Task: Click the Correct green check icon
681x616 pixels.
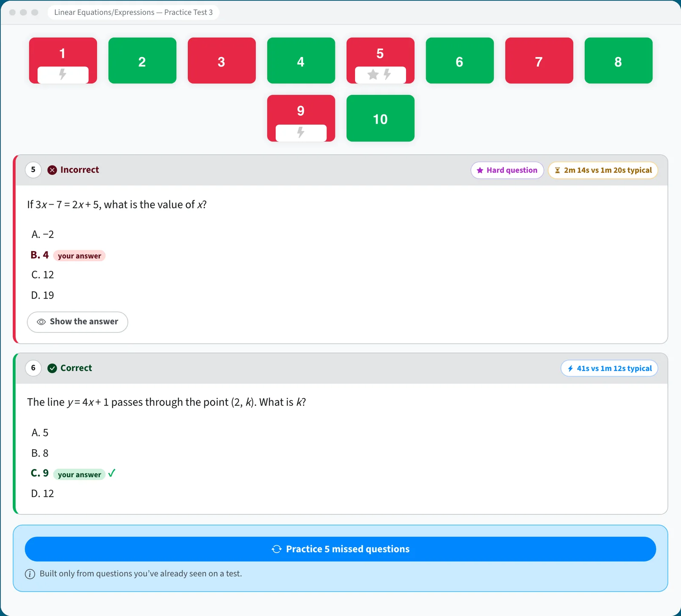Action: pyautogui.click(x=52, y=368)
